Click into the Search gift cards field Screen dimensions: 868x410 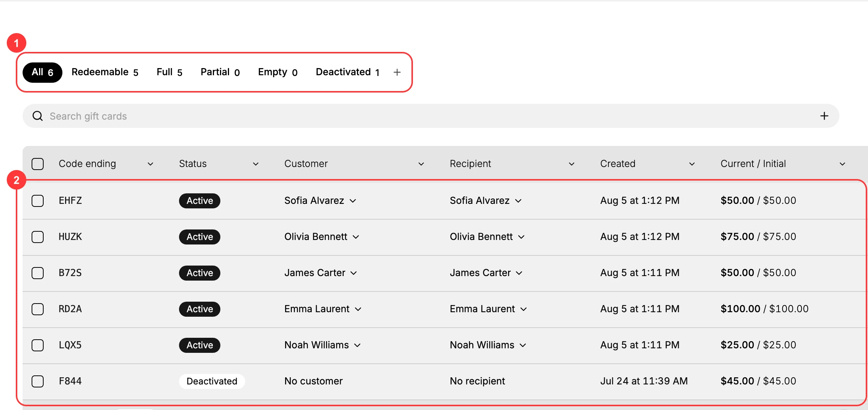[431, 116]
